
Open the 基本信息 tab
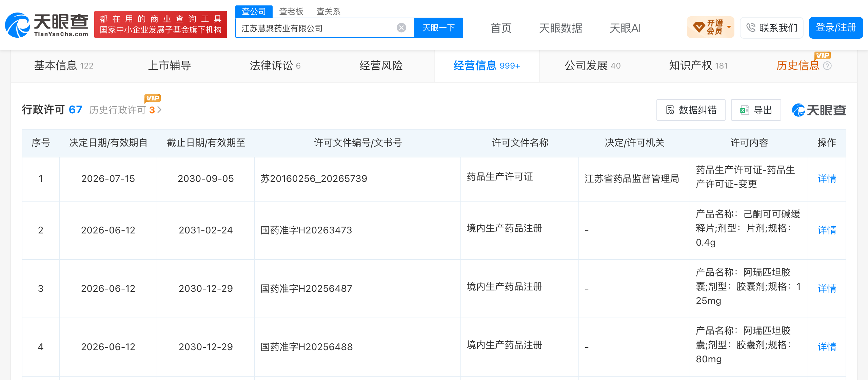pos(64,65)
